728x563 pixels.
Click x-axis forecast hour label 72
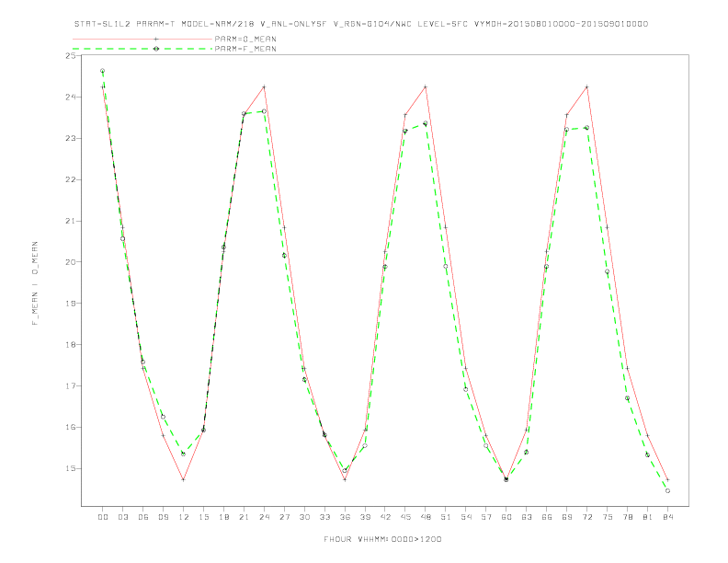click(x=587, y=517)
